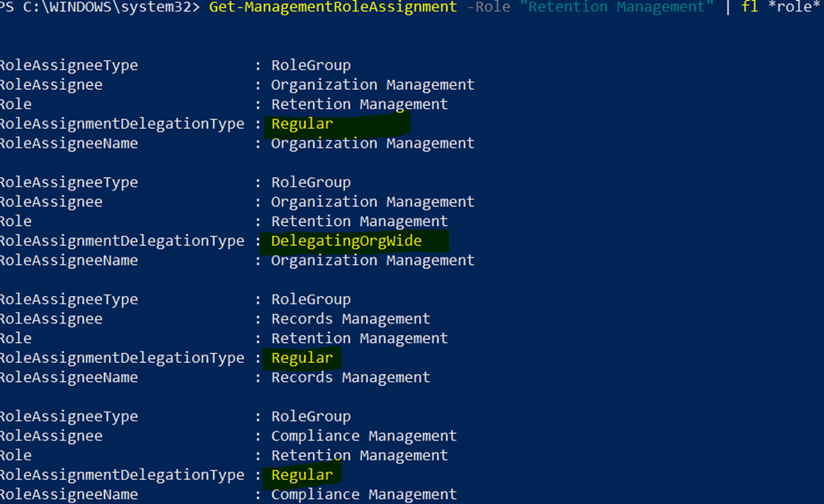Click the pipe character in the command line
The height and width of the screenshot is (504, 824).
click(728, 7)
